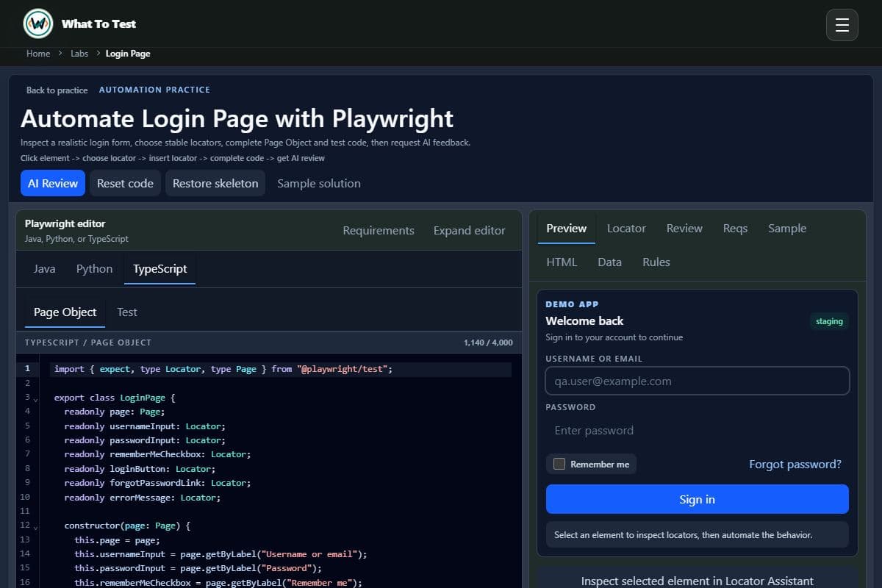Screen dimensions: 882x588
Task: Click the Sign in button
Action: (698, 499)
